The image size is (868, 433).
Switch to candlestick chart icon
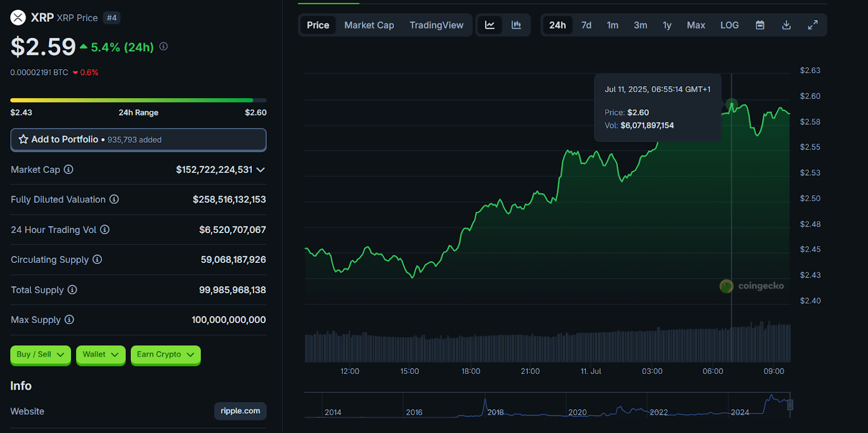coord(516,25)
